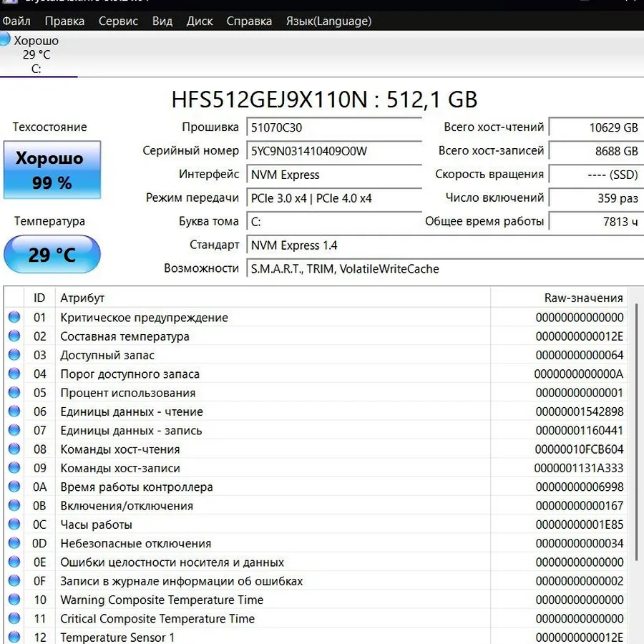
Task: Click the Raw-значения column header
Action: tap(559, 298)
